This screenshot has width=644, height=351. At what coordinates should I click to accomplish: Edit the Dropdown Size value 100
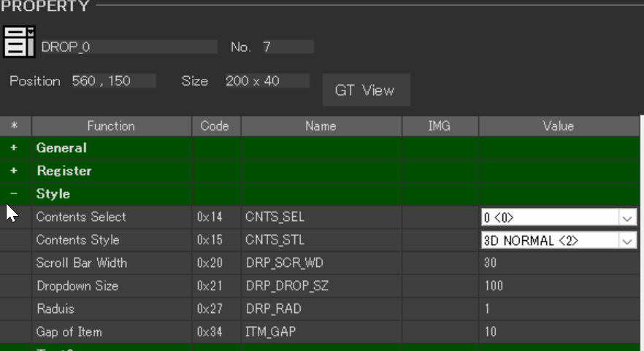558,286
